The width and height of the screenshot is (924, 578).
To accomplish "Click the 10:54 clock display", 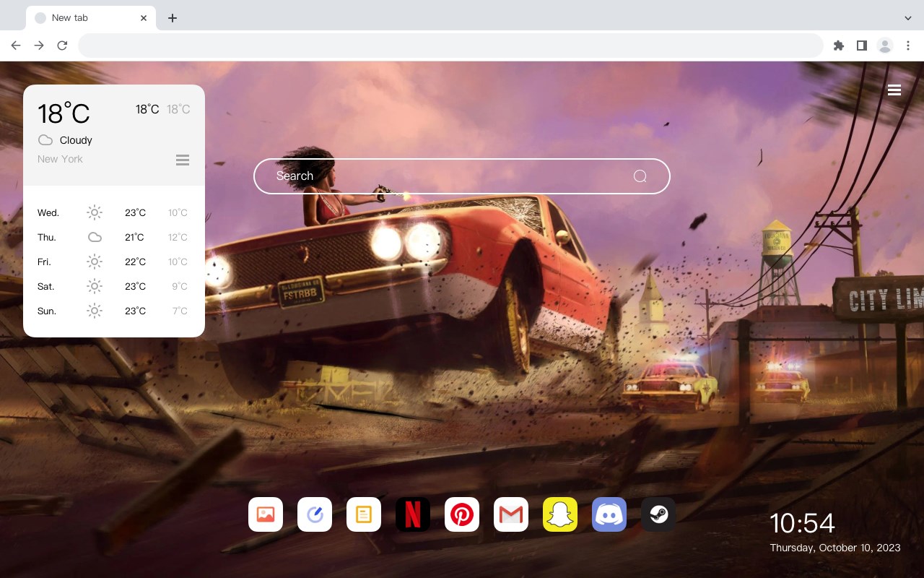I will [x=802, y=523].
